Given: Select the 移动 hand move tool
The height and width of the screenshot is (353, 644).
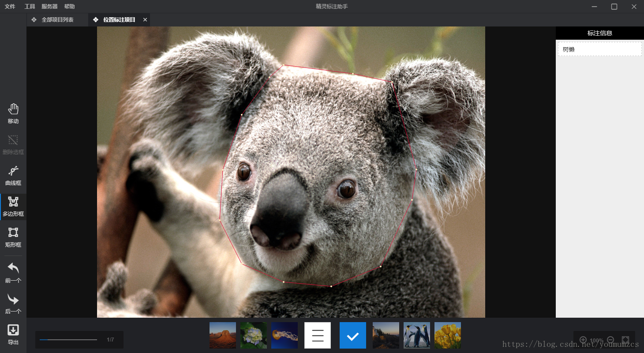Looking at the screenshot, I should click(x=13, y=113).
